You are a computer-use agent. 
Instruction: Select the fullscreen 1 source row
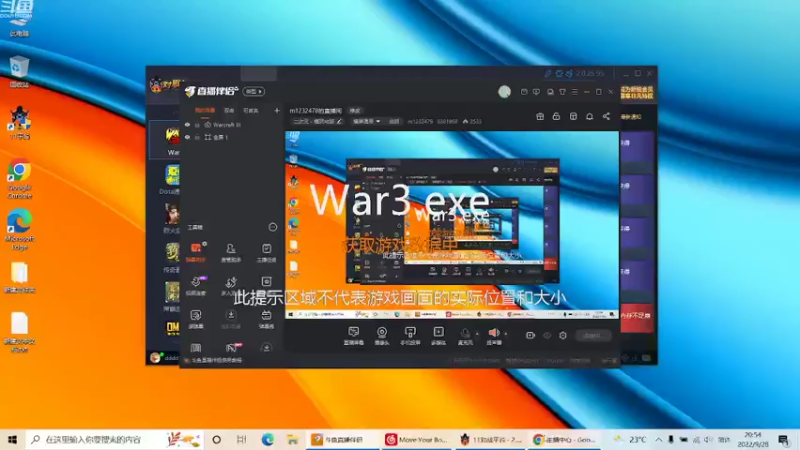coord(232,137)
